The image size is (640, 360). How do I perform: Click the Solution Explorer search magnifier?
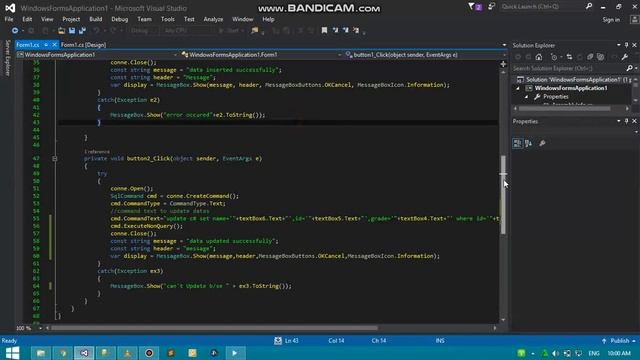pyautogui.click(x=629, y=68)
